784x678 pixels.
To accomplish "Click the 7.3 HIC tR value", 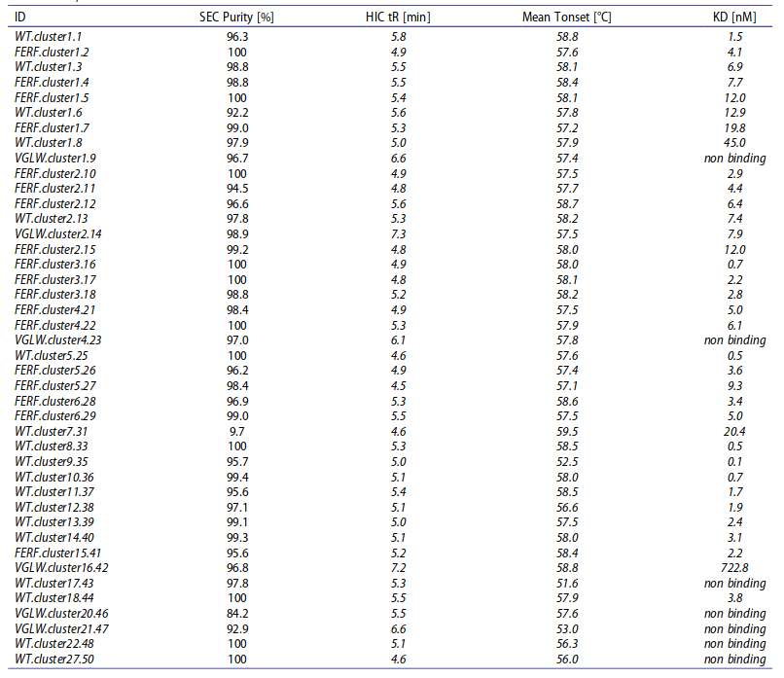I will 400,234.
